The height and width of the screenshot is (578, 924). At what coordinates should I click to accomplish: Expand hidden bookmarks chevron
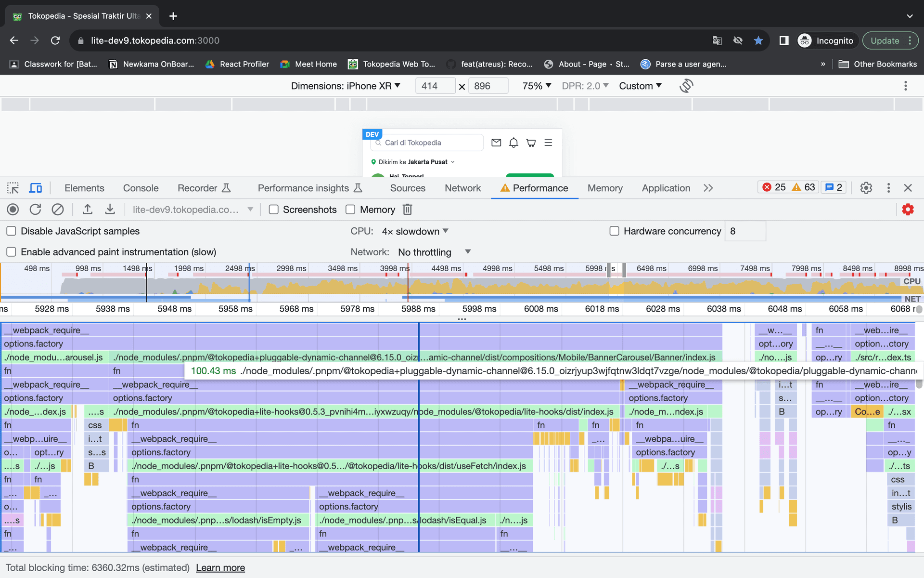(823, 64)
